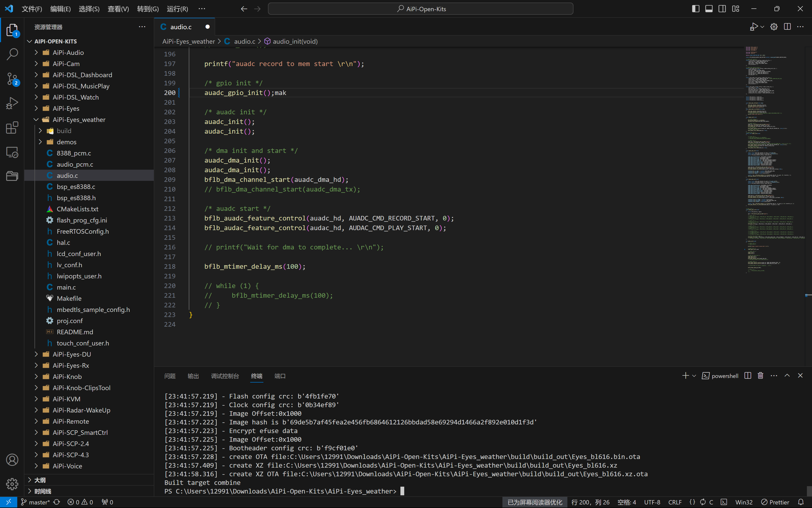Open the Accounts menu

point(12,460)
